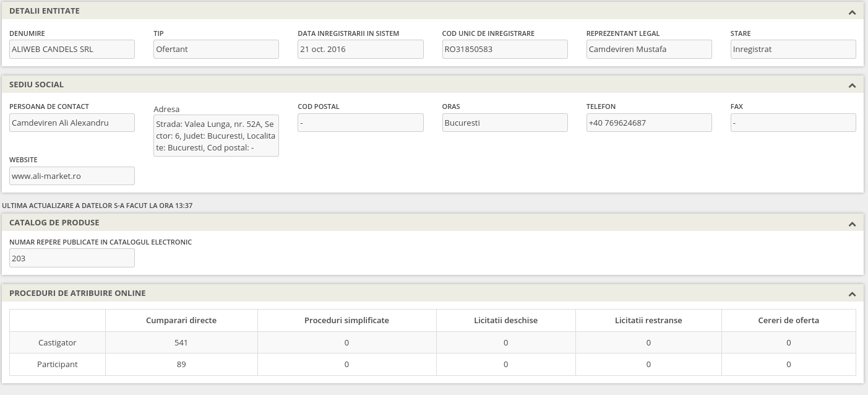868x395 pixels.
Task: Click the Stare field showing Inregistrat
Action: click(793, 50)
